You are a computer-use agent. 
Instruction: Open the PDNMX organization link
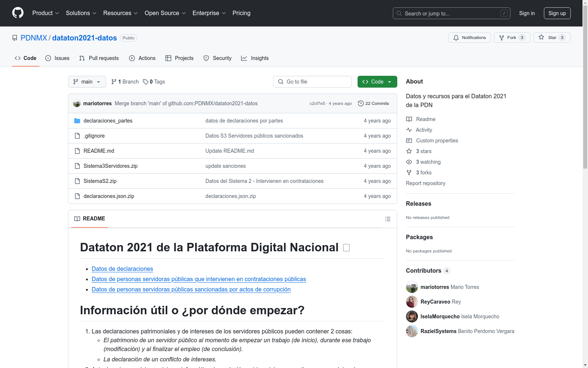click(34, 38)
